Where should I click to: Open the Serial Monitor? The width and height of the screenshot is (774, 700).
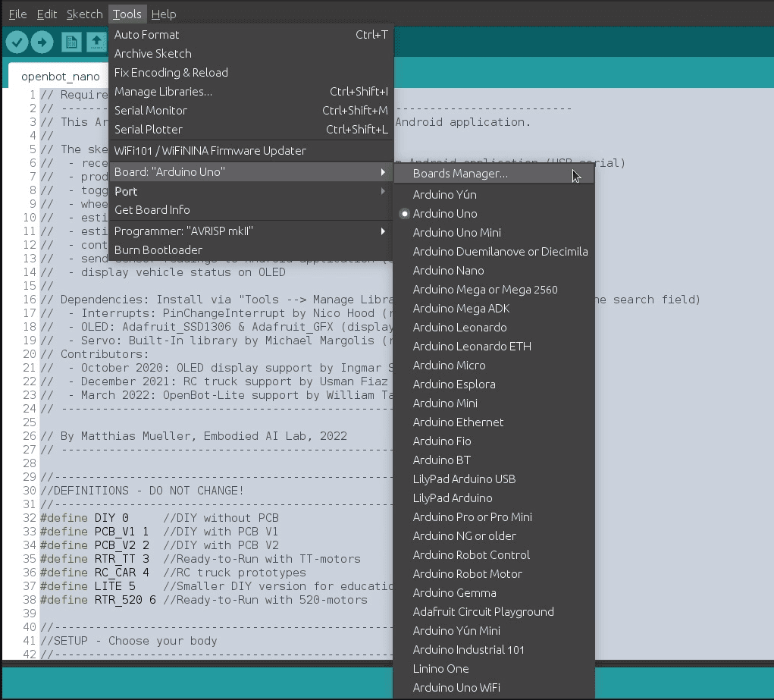[x=251, y=111]
